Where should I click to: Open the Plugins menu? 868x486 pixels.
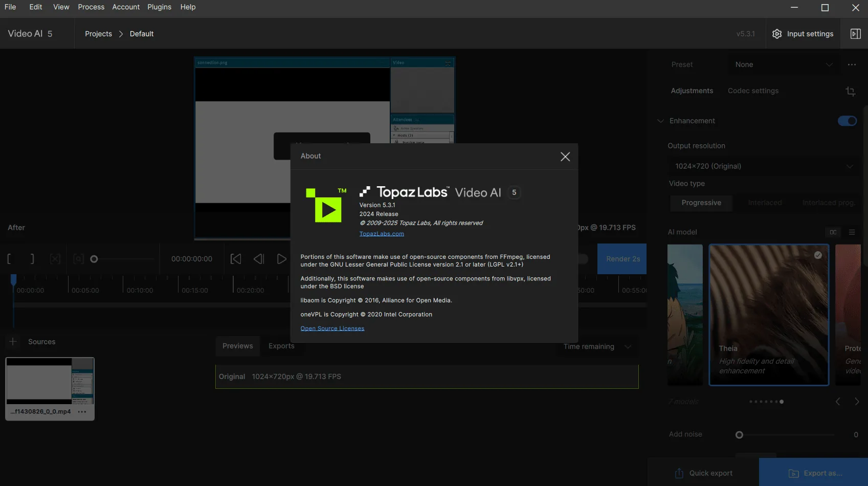coord(160,7)
